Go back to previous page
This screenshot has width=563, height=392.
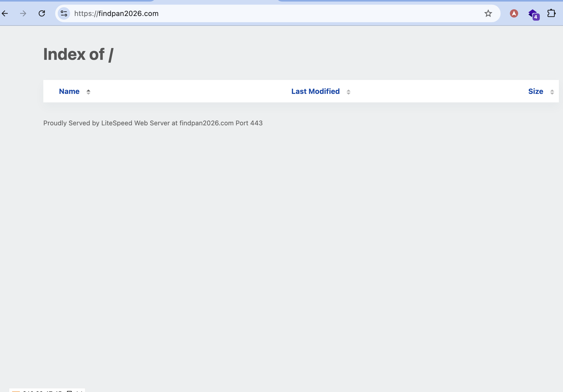[x=5, y=13]
